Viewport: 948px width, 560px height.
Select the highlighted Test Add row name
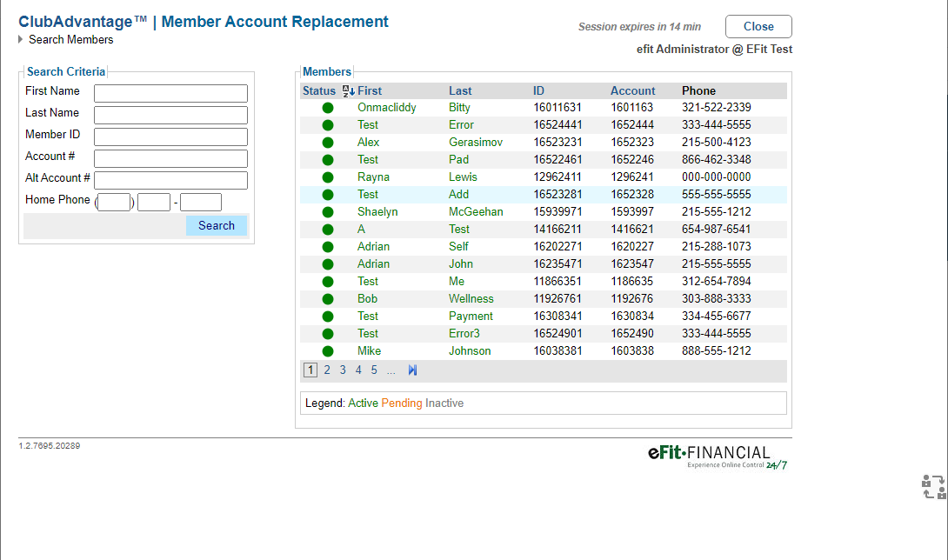point(368,194)
